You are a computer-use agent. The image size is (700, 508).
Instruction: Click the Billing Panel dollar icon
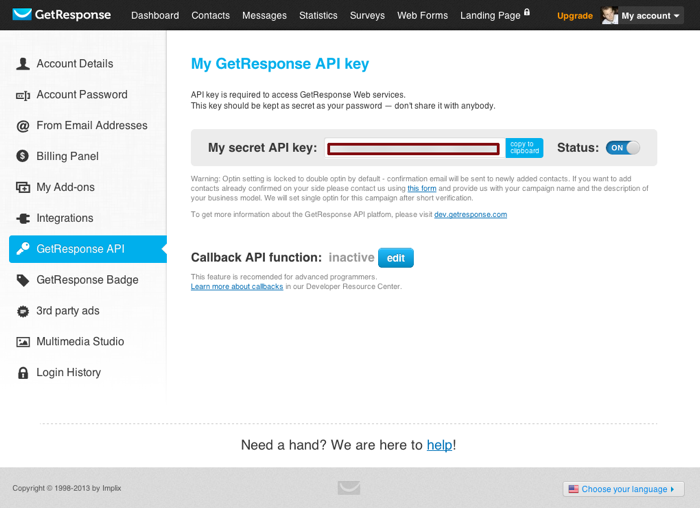[x=22, y=156]
